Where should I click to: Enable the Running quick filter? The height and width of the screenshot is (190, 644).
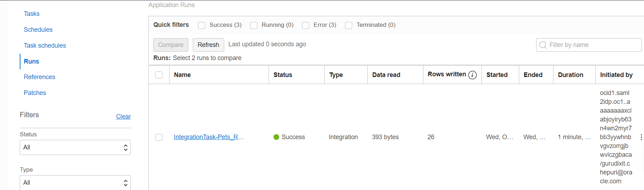point(254,25)
